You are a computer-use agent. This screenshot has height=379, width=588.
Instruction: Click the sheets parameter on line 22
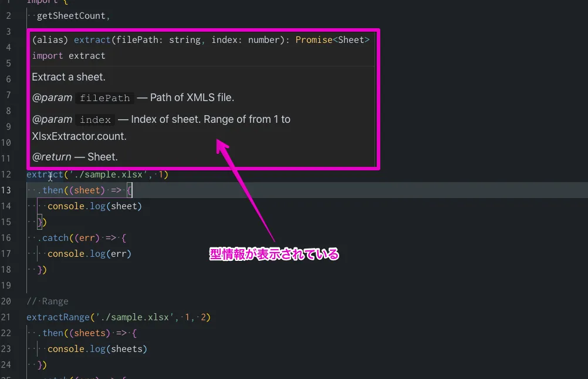(92, 333)
